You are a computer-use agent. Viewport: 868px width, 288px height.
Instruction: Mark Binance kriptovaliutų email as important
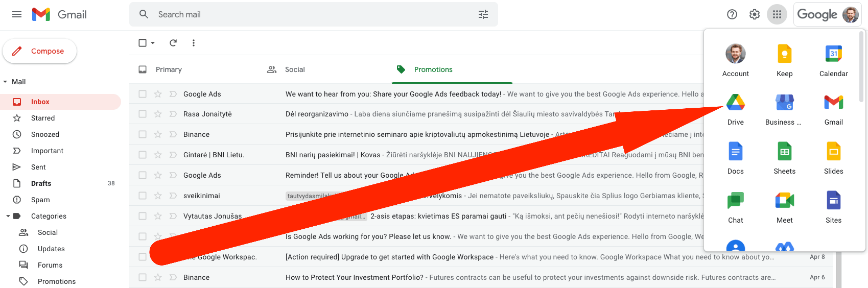click(x=173, y=134)
